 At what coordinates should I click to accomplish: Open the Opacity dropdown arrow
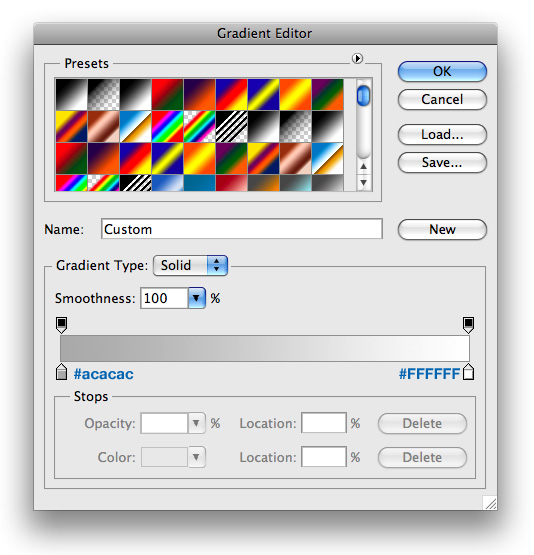click(x=196, y=423)
